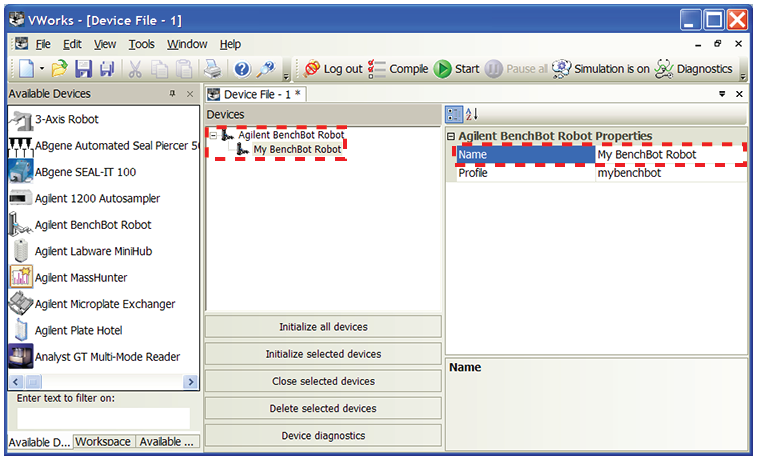Switch to the Workspace tab
Viewport: 758px width, 460px height.
coord(103,442)
